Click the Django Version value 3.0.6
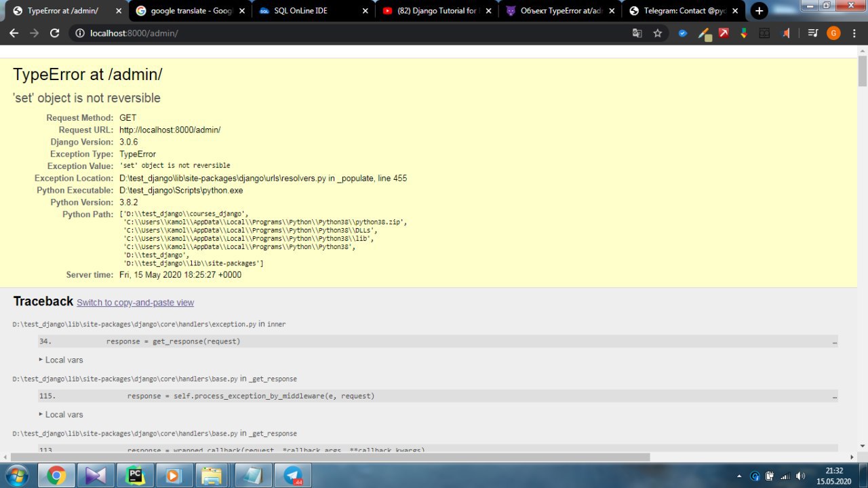The image size is (868, 488). pos(129,142)
